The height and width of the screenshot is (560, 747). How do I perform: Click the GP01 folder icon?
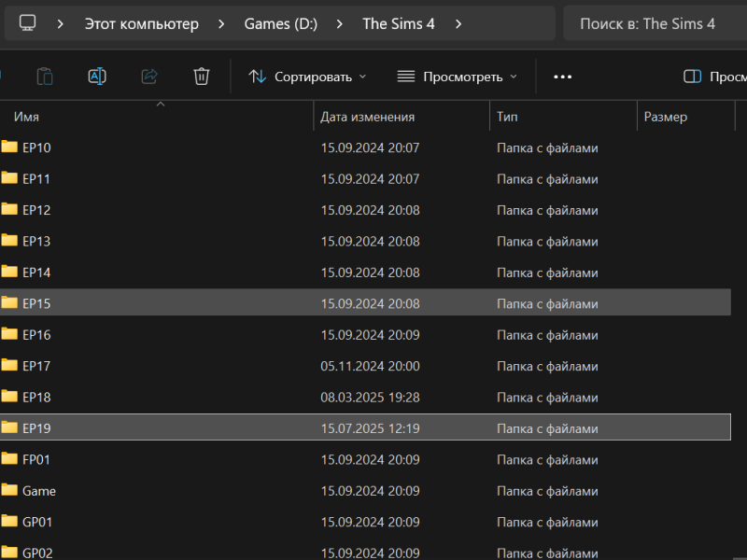point(9,521)
